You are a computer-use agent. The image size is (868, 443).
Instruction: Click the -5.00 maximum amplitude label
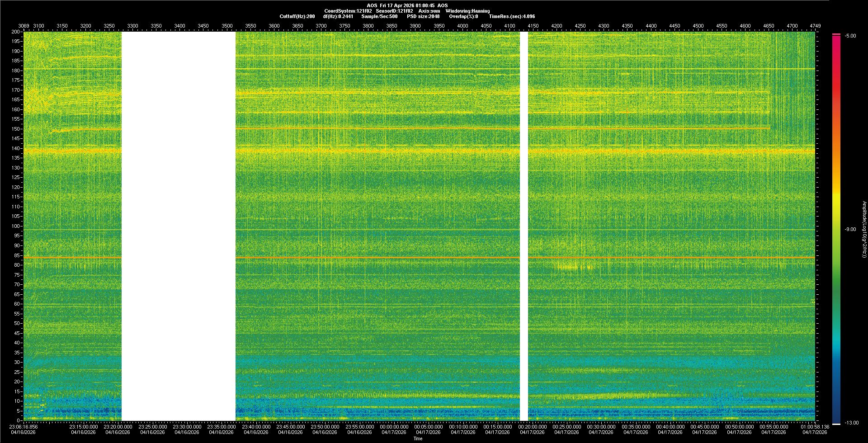pos(850,36)
